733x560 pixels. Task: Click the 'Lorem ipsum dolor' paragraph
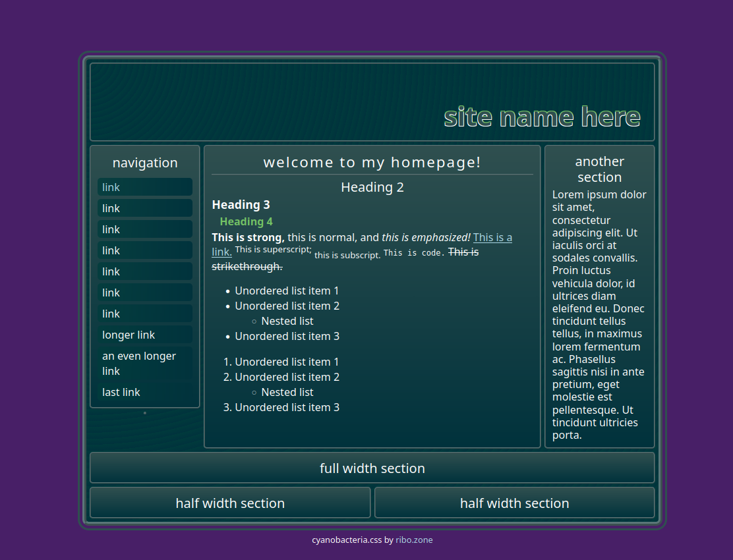point(599,315)
